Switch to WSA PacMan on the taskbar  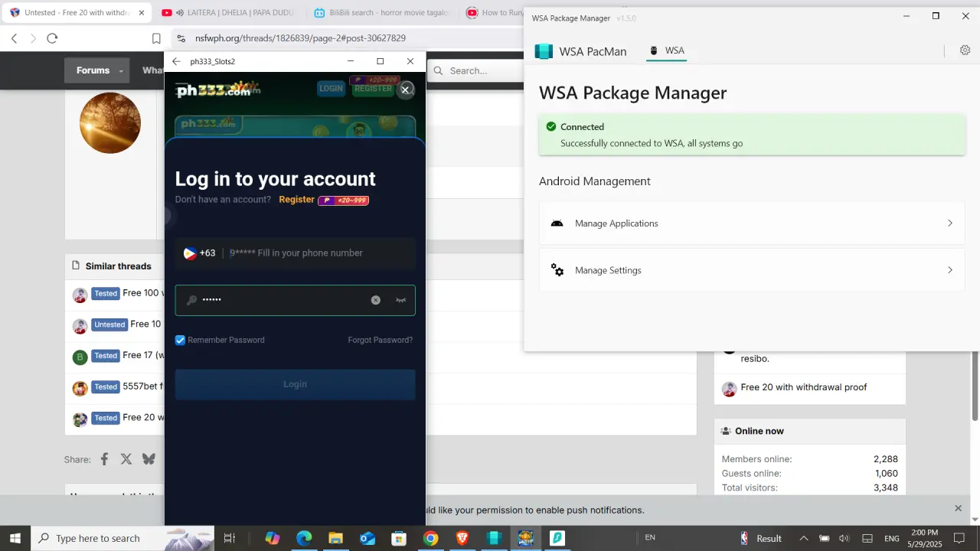(x=494, y=538)
